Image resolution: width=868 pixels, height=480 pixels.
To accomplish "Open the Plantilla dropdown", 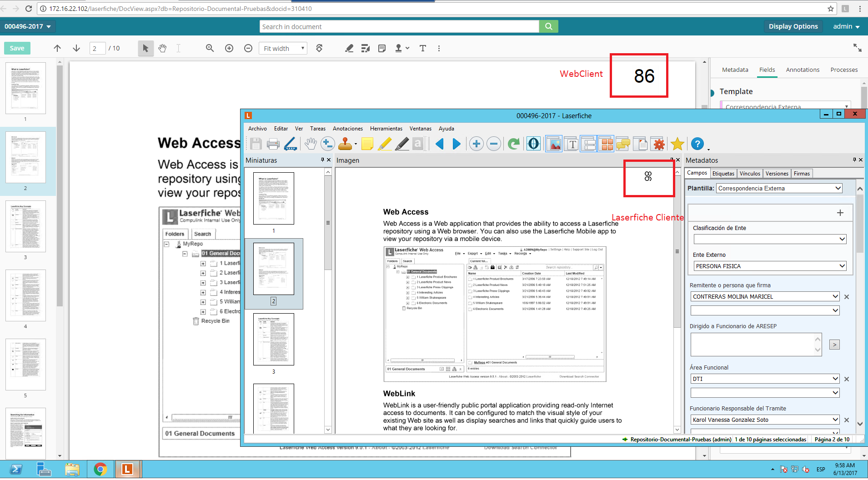I will (838, 188).
